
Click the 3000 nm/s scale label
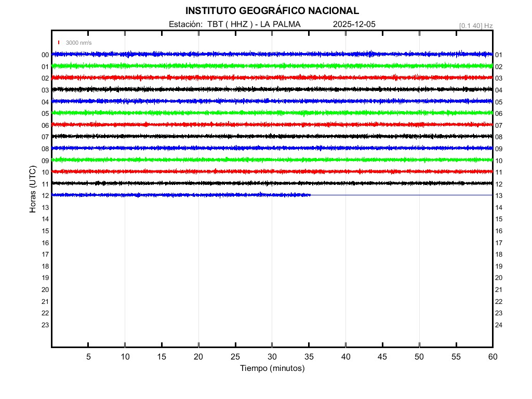pyautogui.click(x=78, y=43)
